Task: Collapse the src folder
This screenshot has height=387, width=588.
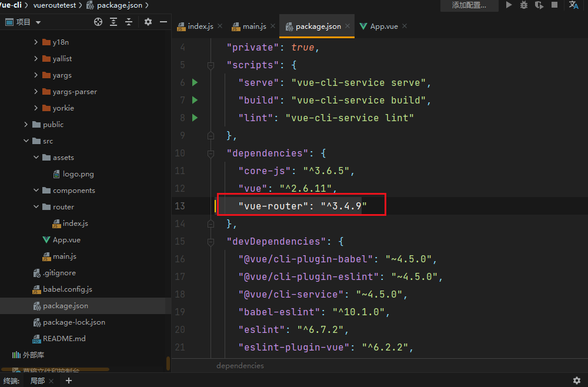Action: tap(26, 141)
